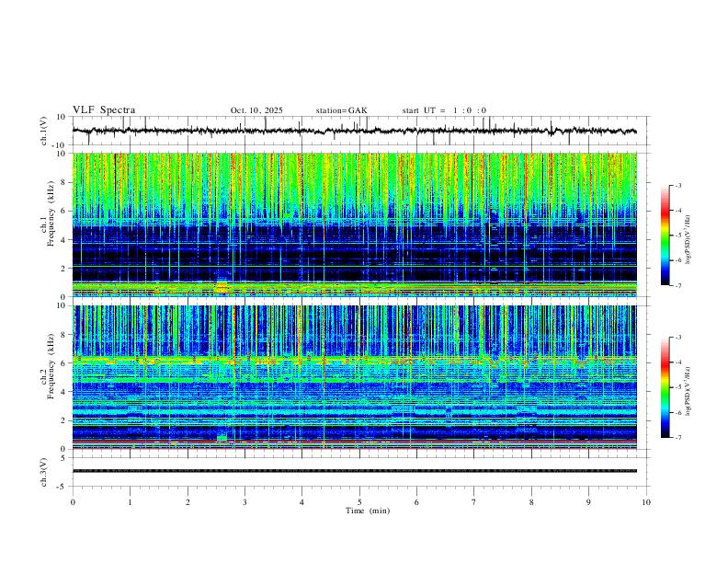Select the "Oct. 10, 2025" date text
The height and width of the screenshot is (563, 728).
(256, 110)
